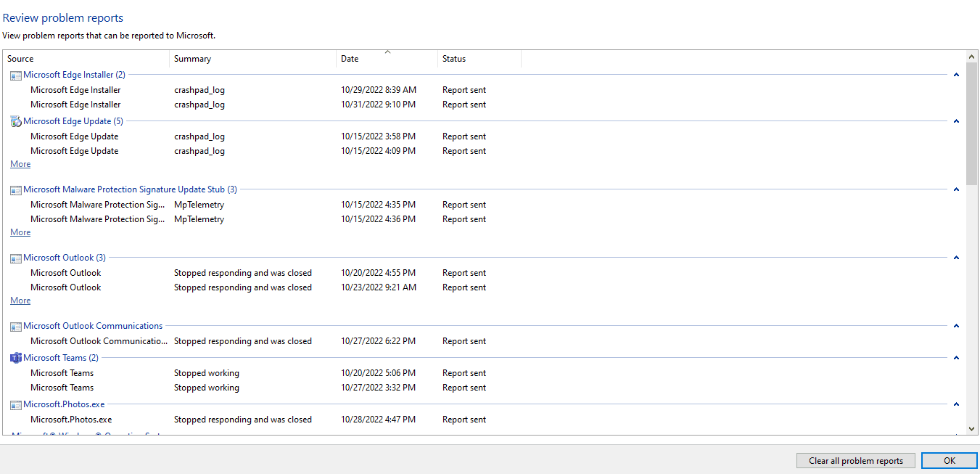Click the Microsoft.Photos.exe group icon

click(x=16, y=405)
